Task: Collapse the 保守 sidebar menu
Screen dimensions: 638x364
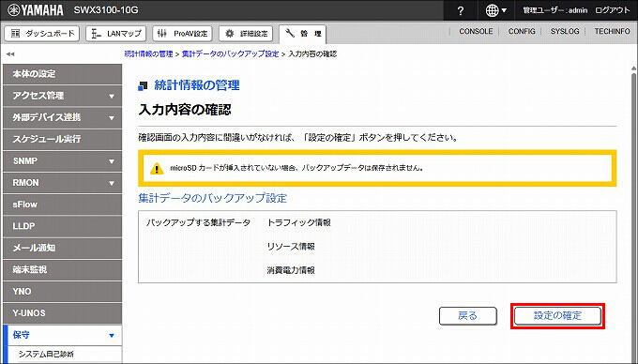Action: [x=62, y=335]
